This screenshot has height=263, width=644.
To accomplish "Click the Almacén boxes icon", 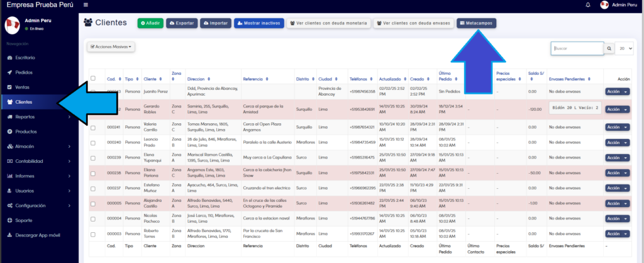I will 10,147.
